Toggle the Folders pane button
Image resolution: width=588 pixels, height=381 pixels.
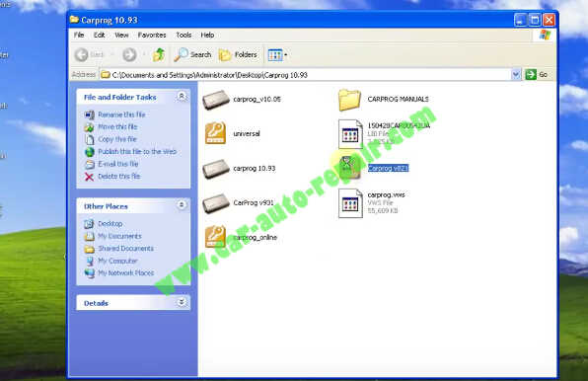click(x=238, y=54)
